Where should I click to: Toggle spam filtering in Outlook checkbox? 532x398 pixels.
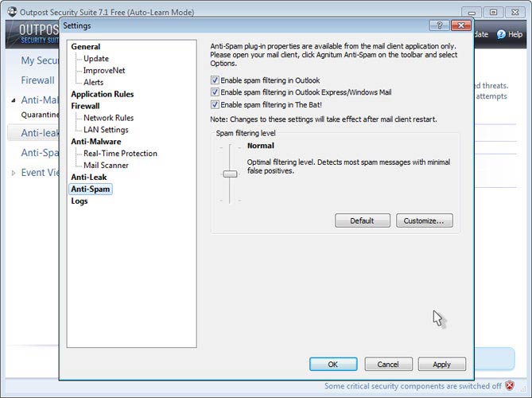coord(215,80)
